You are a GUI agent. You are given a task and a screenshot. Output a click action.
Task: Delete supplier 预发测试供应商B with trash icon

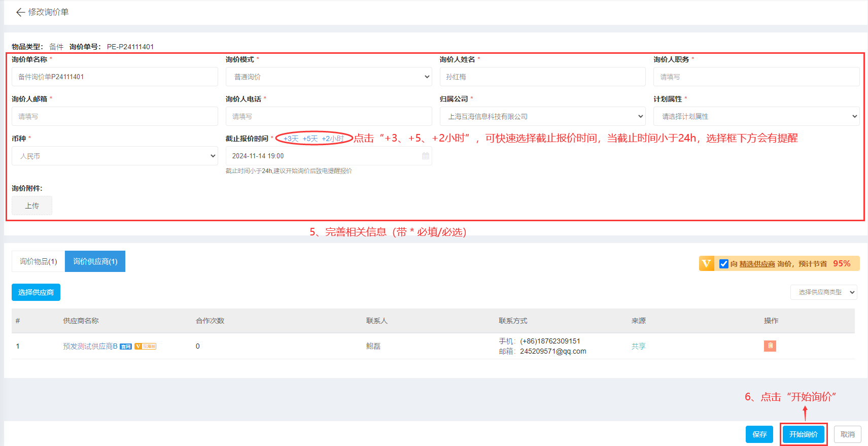770,346
